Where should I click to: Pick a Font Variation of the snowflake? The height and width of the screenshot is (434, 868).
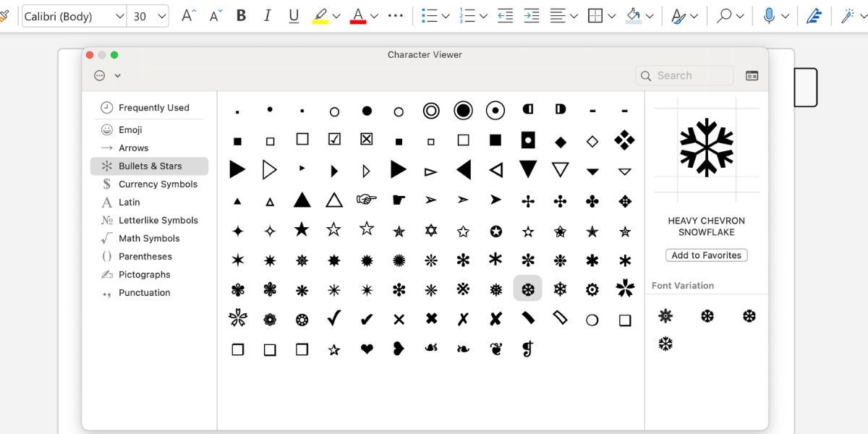point(665,315)
